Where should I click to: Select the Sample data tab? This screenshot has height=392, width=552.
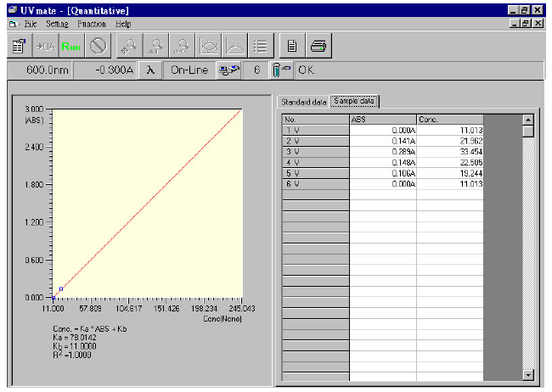click(354, 102)
